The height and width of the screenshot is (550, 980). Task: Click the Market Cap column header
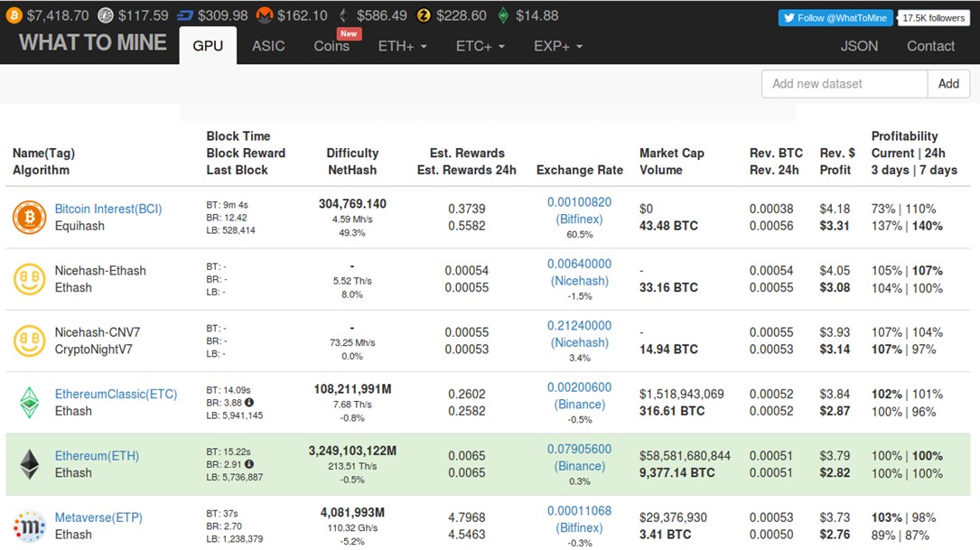(x=671, y=154)
